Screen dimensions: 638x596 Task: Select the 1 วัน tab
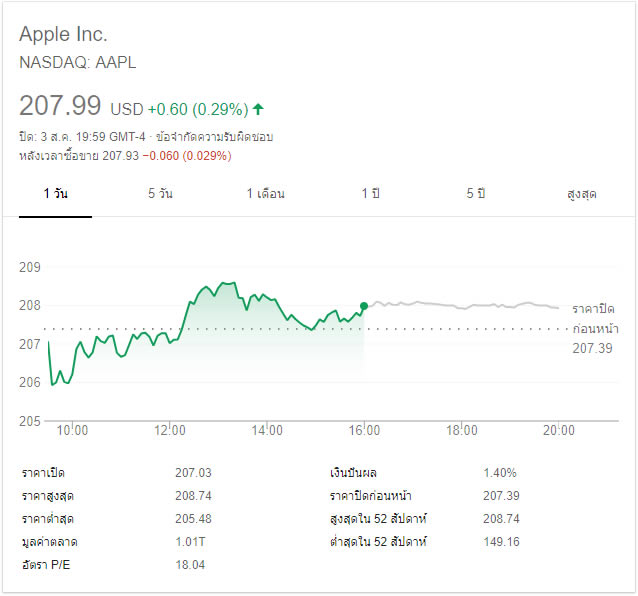tap(56, 194)
